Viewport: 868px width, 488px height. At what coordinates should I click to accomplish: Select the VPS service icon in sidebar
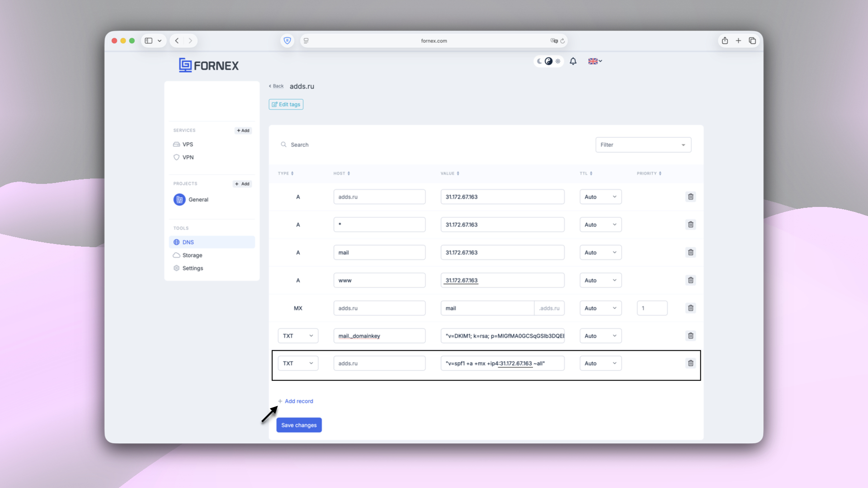pyautogui.click(x=177, y=144)
